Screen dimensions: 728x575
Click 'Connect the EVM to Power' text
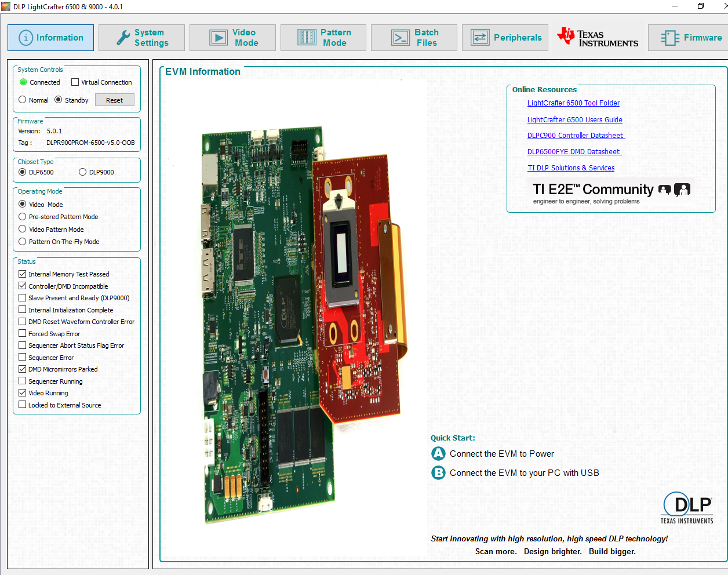[502, 454]
